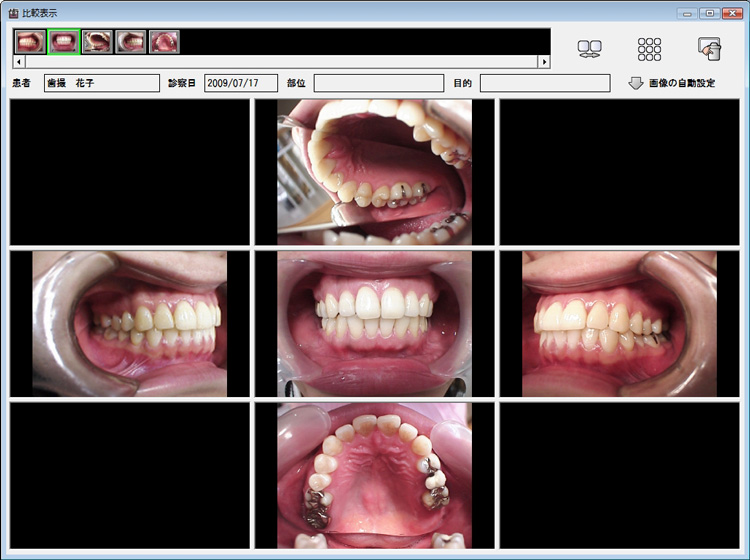
Task: Select the middle-right left lateral bite photo
Action: click(x=619, y=324)
